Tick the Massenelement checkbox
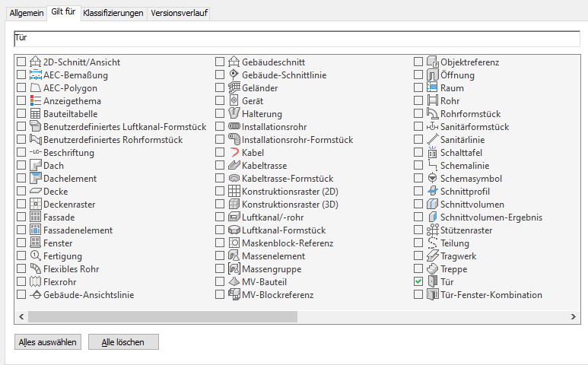Image resolution: width=588 pixels, height=365 pixels. point(220,255)
